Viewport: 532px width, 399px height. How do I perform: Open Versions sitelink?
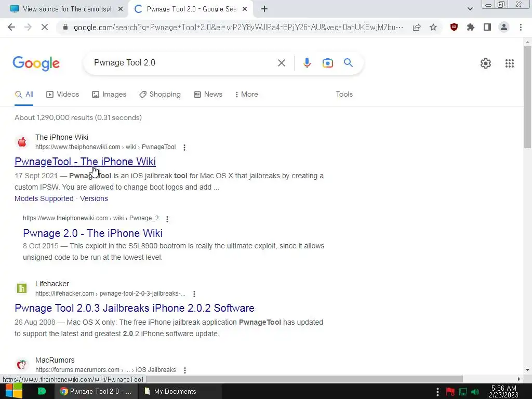(x=94, y=198)
